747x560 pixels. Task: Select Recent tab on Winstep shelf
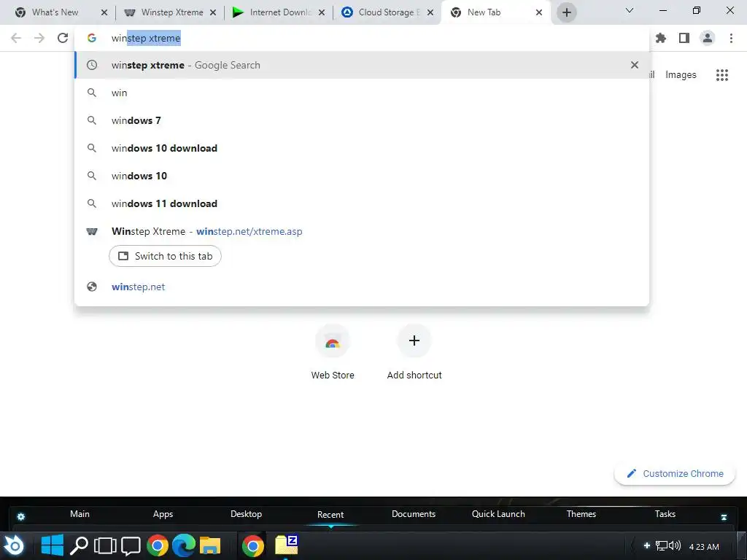[x=330, y=514]
